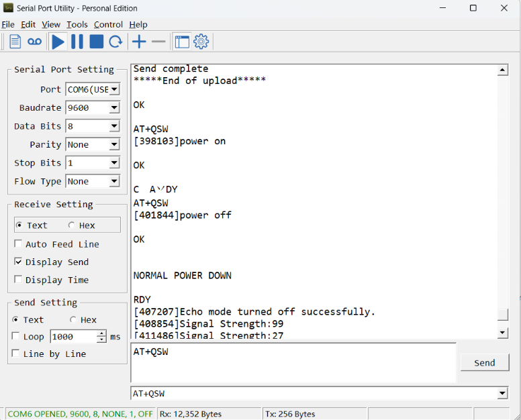Open the Tools menu
This screenshot has width=521, height=420.
coord(77,25)
